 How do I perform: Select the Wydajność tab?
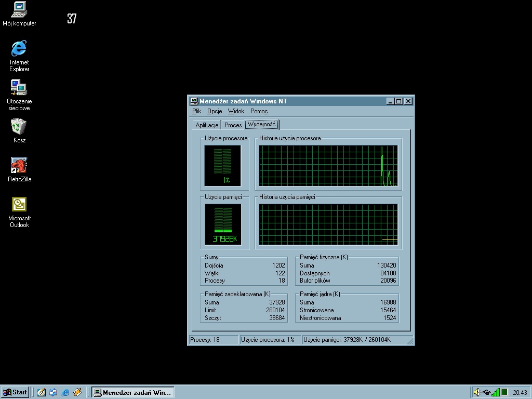(262, 124)
